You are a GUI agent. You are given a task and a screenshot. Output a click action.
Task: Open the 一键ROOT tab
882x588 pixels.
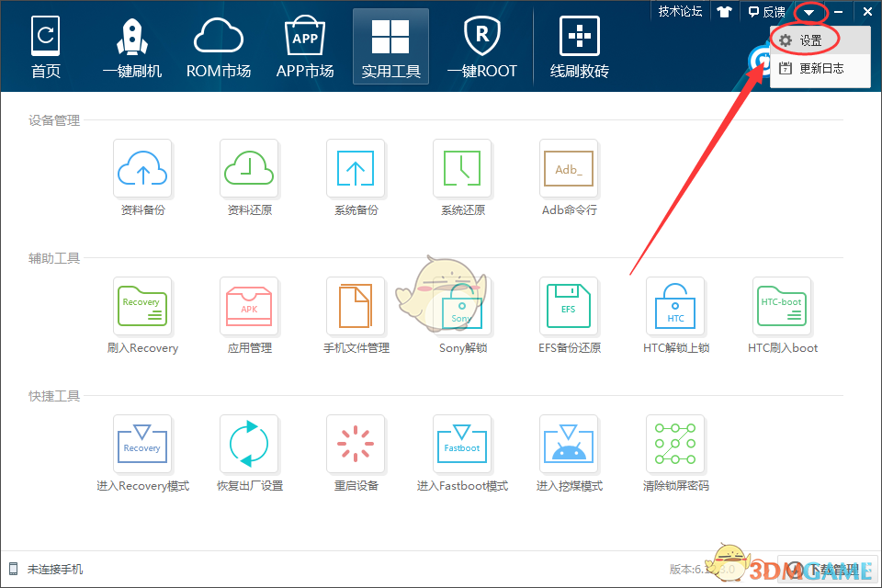(481, 46)
